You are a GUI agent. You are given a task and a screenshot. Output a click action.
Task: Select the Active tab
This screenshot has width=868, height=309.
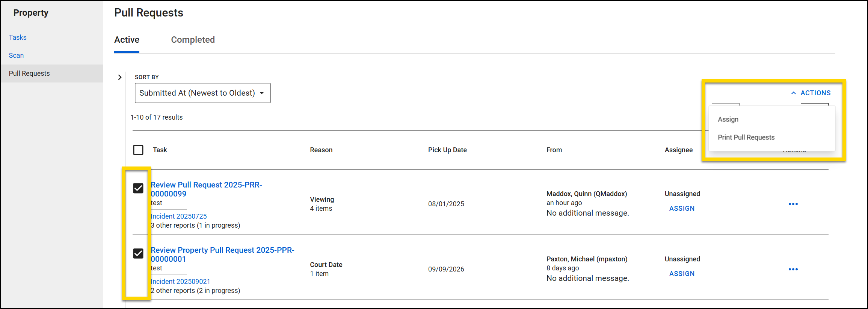tap(127, 40)
